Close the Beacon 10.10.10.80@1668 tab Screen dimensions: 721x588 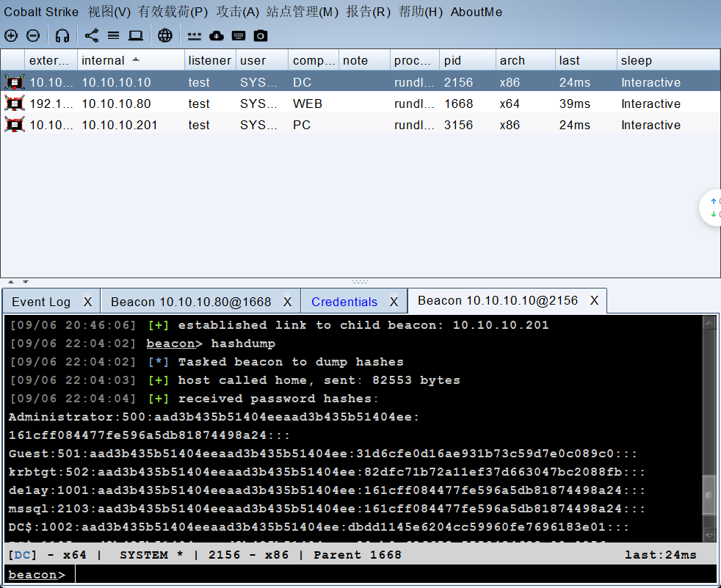[x=287, y=302]
